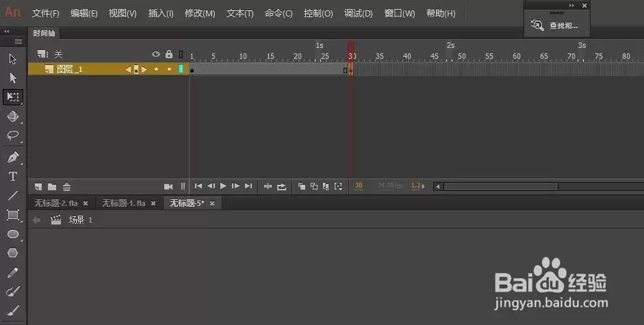Toggle visibility dot of 图层_1

[156, 69]
